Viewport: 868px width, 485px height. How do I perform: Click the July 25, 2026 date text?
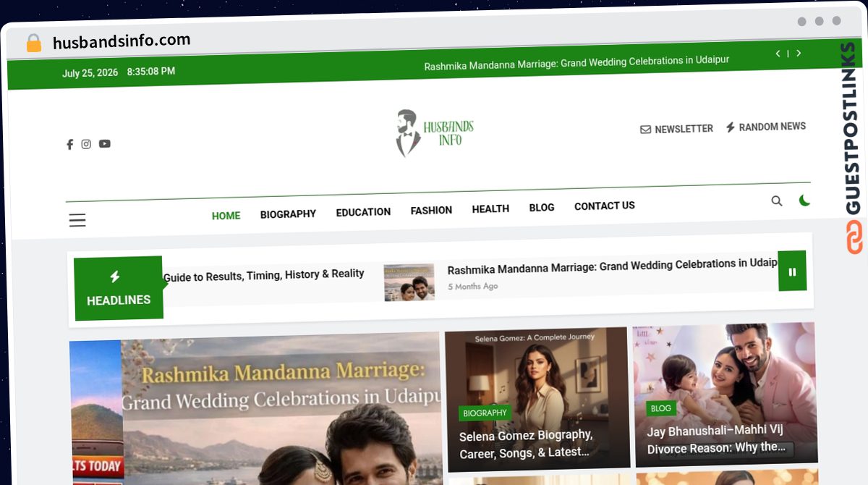coord(90,73)
